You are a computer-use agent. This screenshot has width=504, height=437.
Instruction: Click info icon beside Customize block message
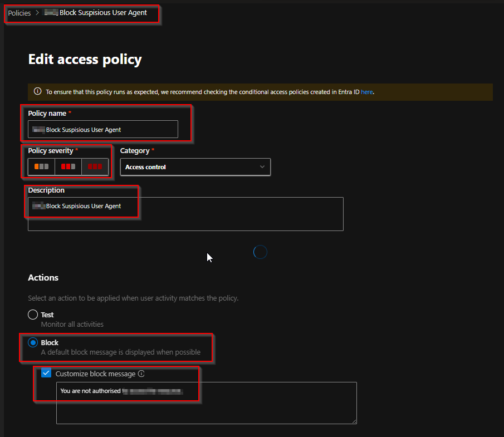(141, 374)
